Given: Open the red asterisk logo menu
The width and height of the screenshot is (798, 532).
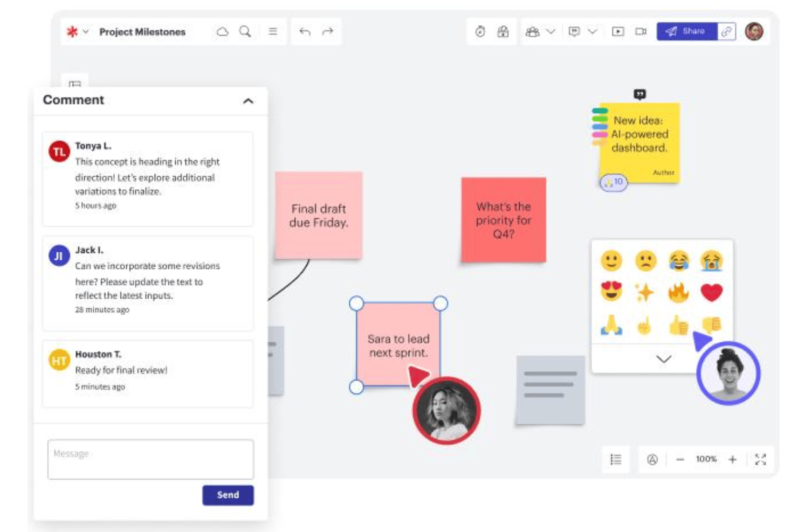Looking at the screenshot, I should coord(72,32).
